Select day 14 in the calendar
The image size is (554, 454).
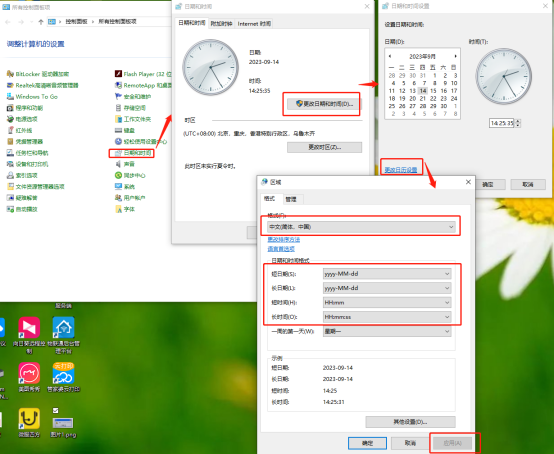423,91
